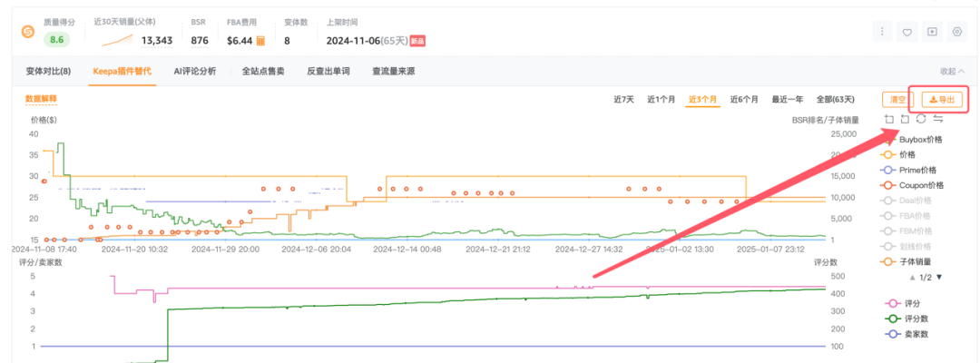Open the FBA fee calculator icon
Image resolution: width=980 pixels, height=363 pixels.
point(260,41)
